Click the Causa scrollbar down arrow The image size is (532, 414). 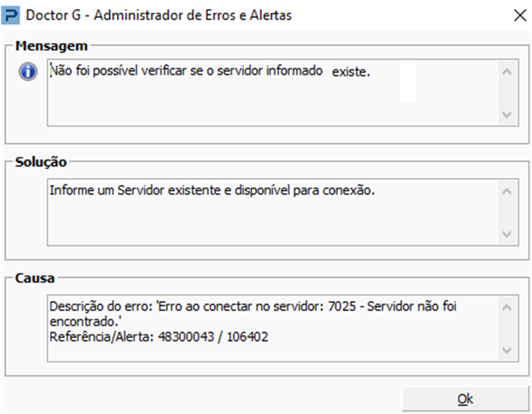506,350
